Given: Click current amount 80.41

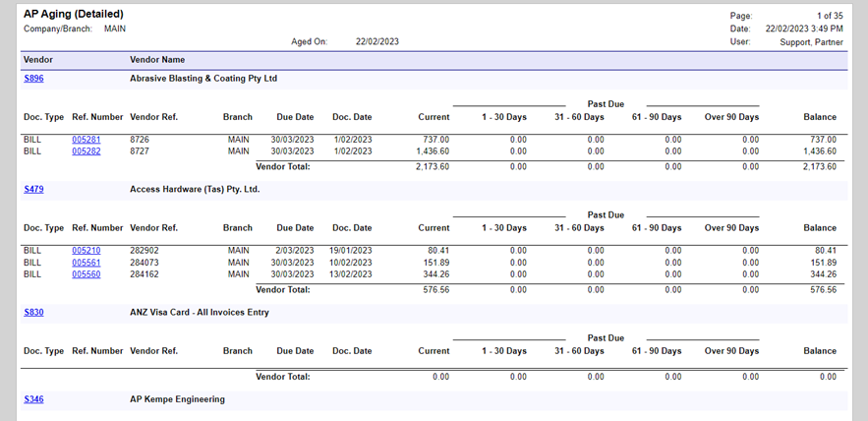Looking at the screenshot, I should [x=438, y=251].
